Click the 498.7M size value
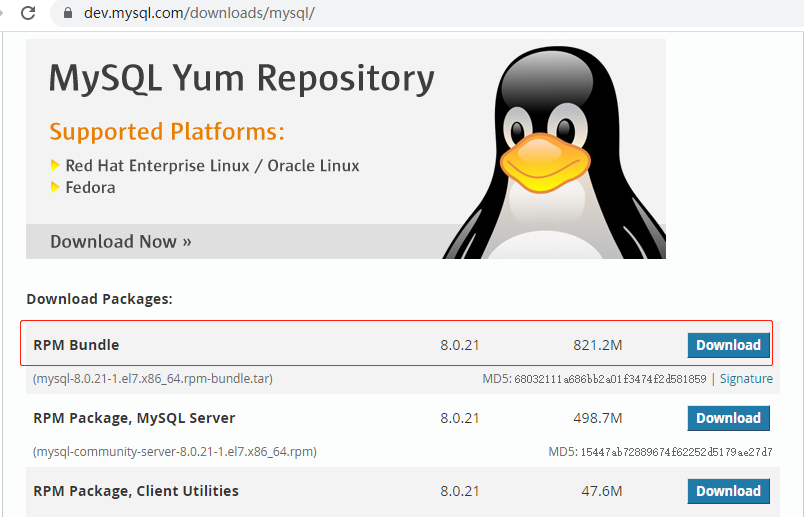Image resolution: width=804 pixels, height=517 pixels. (597, 418)
